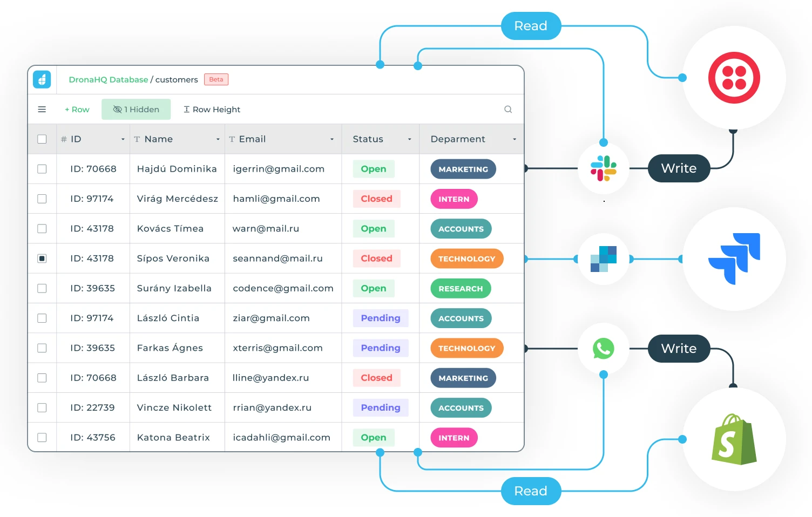Click the orange TECHNOLOGY tag for Sípos Veronika

(466, 258)
